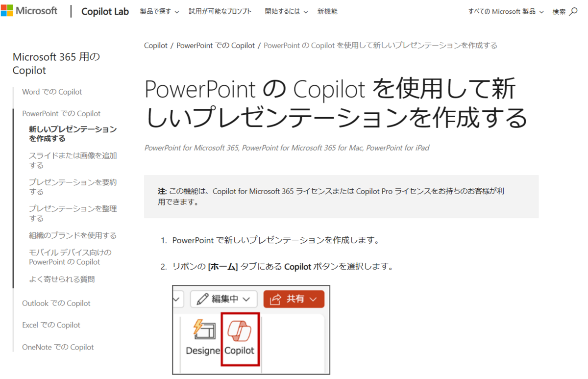
Task: Expand the 開始するには dropdown
Action: click(287, 11)
